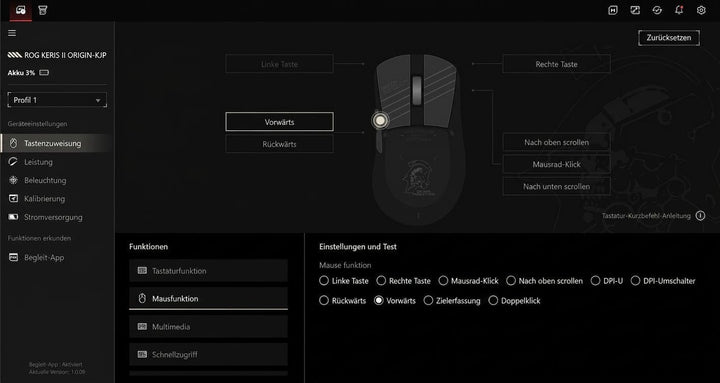
Task: Click the Zurücksetzen button
Action: pyautogui.click(x=669, y=38)
